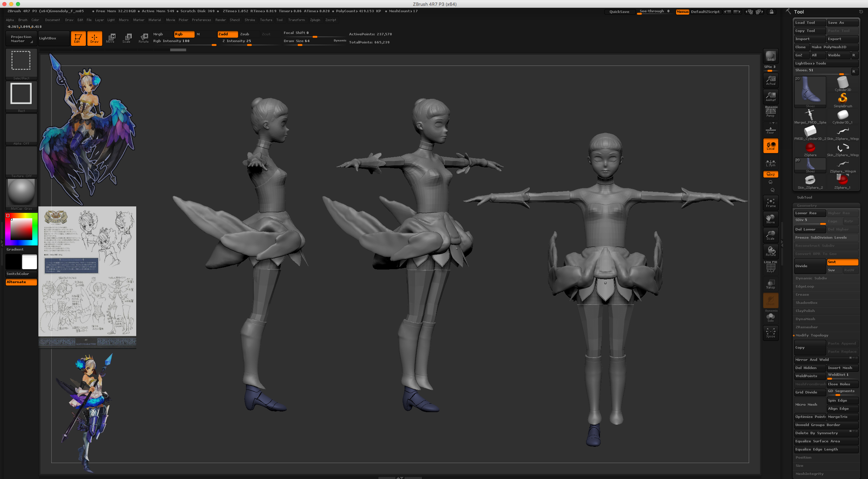The image size is (868, 479).
Task: Click the Load Tool button
Action: click(810, 23)
